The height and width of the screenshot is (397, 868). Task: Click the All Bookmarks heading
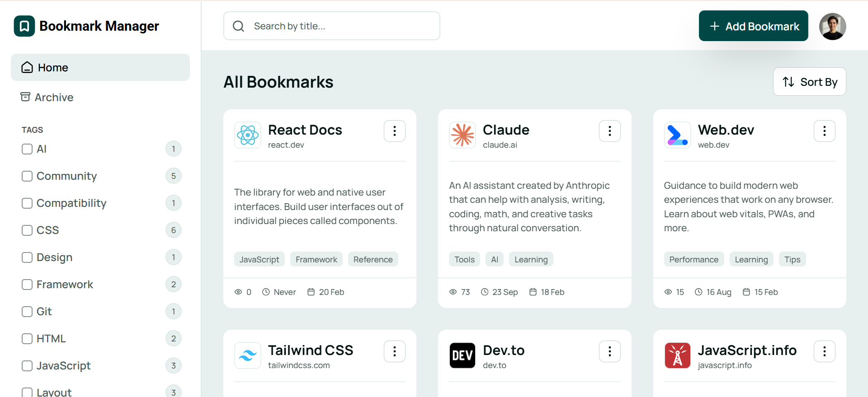278,82
